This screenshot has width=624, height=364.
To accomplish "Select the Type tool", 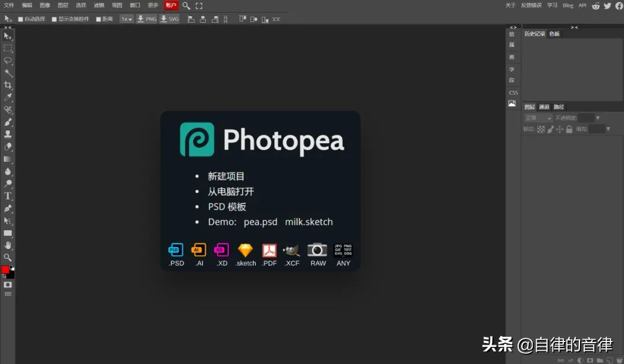I will [8, 196].
